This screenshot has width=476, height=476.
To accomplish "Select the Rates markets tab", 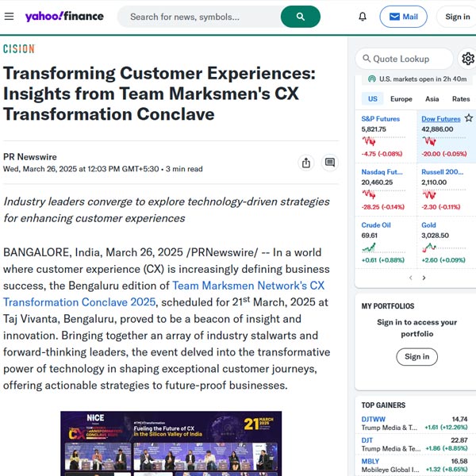I will [x=461, y=99].
